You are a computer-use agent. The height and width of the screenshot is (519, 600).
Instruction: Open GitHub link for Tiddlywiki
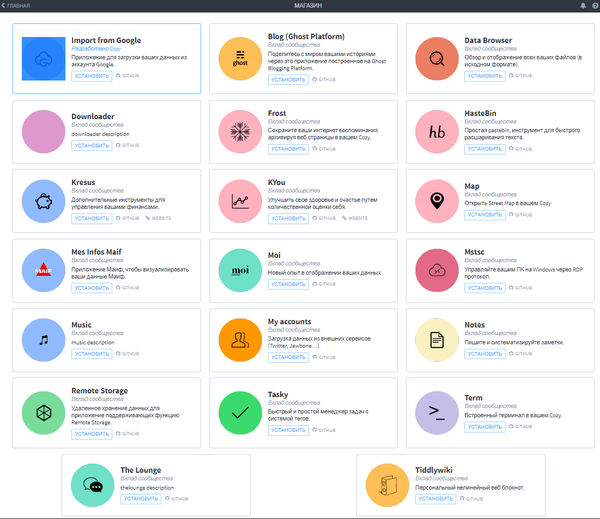(x=471, y=499)
